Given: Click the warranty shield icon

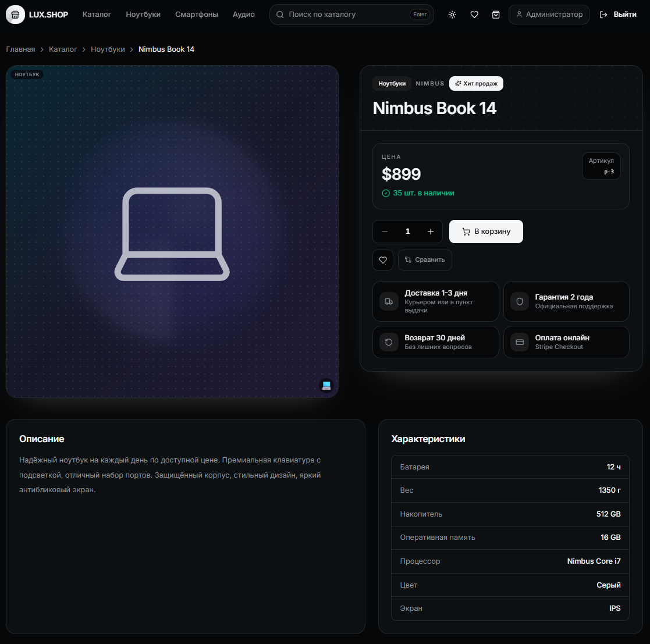Looking at the screenshot, I should pyautogui.click(x=520, y=301).
